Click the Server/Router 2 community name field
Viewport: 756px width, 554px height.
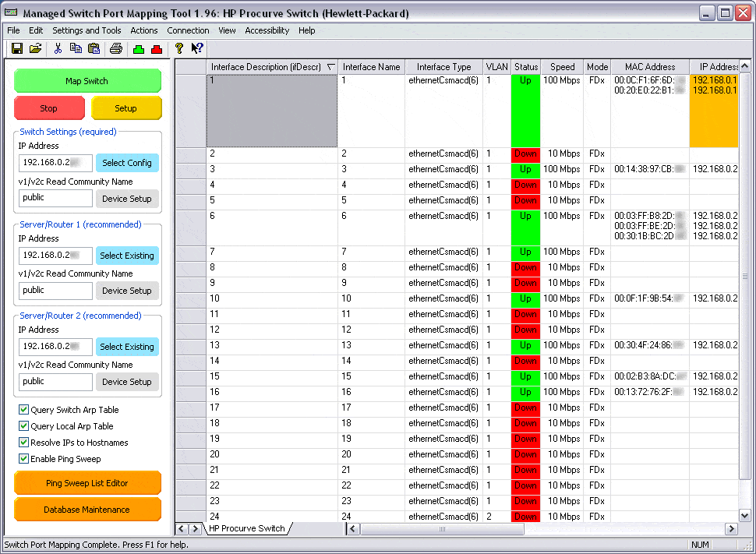click(x=55, y=381)
